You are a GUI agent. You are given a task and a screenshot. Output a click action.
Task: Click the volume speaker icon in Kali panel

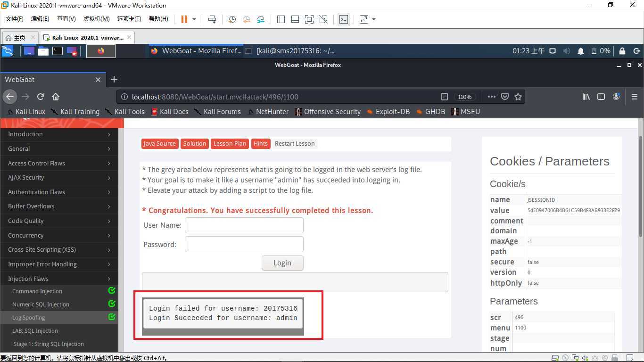click(567, 51)
